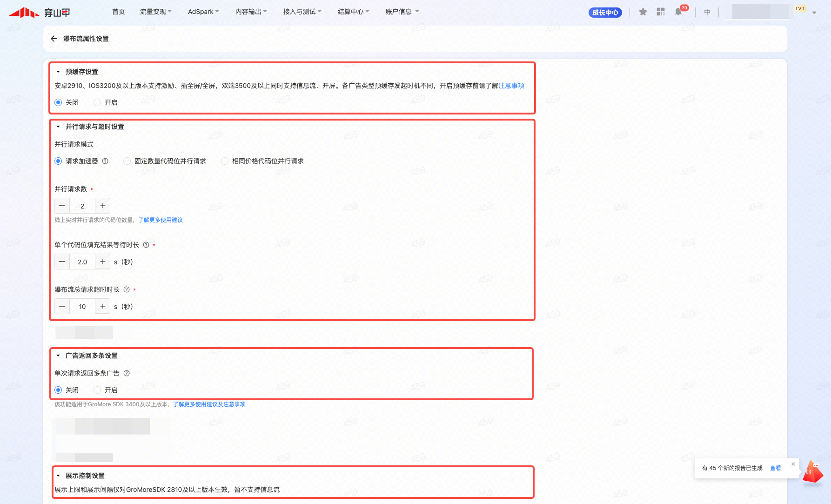
Task: Click help icon beside 单次请求返回多条广告
Action: [127, 373]
